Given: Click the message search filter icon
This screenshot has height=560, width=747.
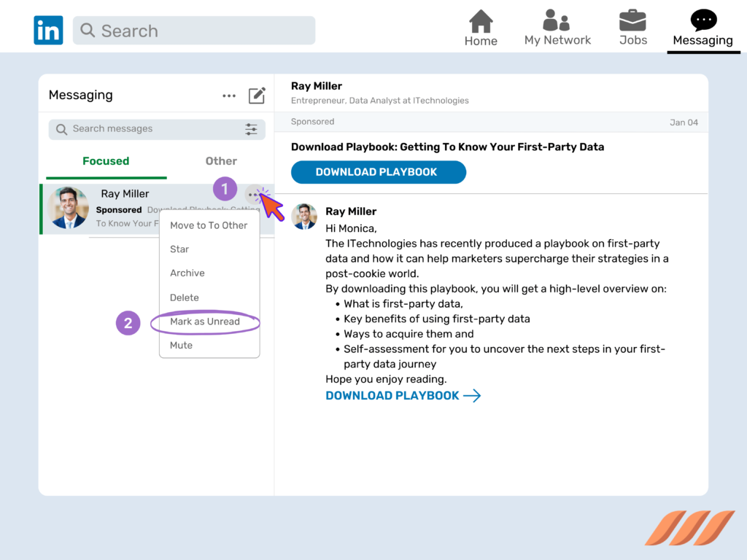Looking at the screenshot, I should pyautogui.click(x=251, y=129).
